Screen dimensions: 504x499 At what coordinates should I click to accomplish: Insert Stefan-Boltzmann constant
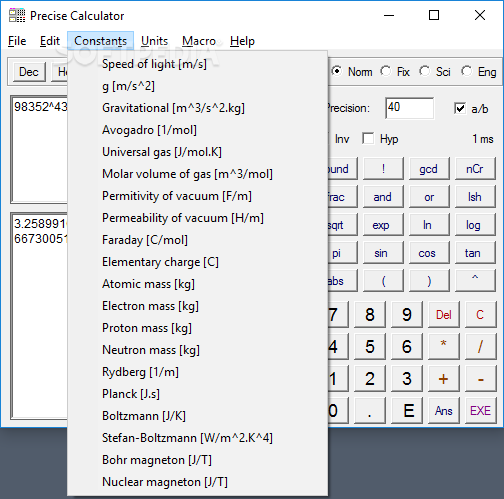point(197,438)
